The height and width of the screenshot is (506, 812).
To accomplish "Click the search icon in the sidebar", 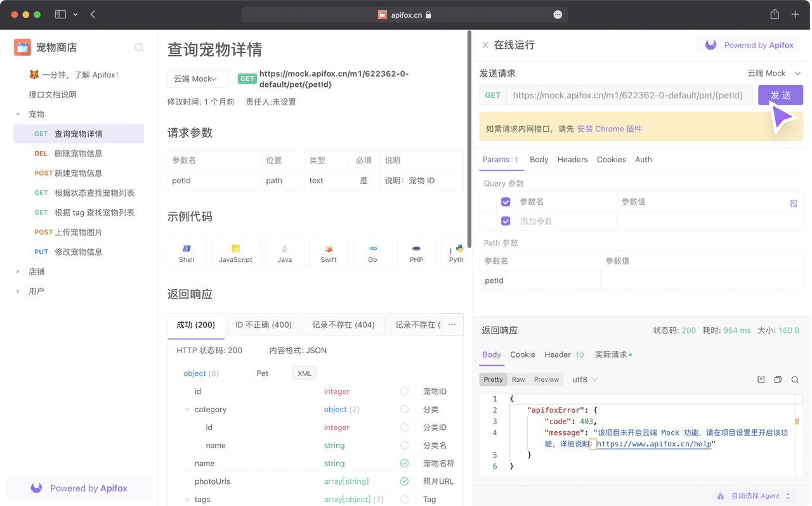I will click(139, 48).
